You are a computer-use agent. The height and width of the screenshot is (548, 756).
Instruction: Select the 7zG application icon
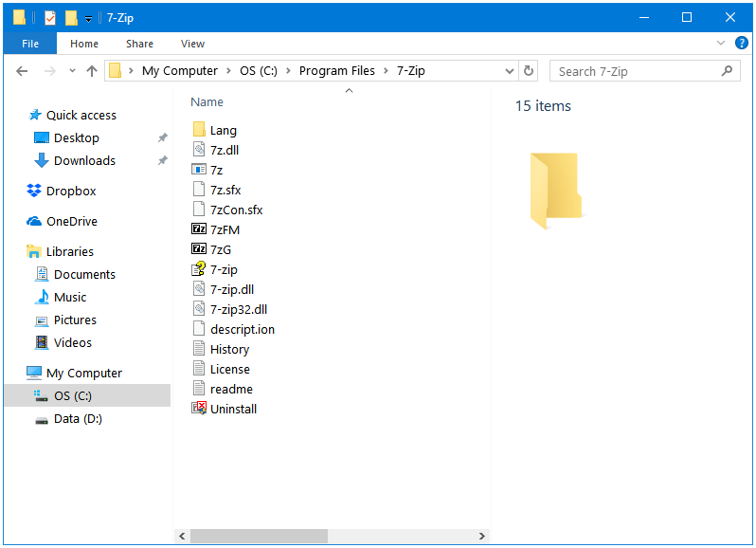click(199, 249)
